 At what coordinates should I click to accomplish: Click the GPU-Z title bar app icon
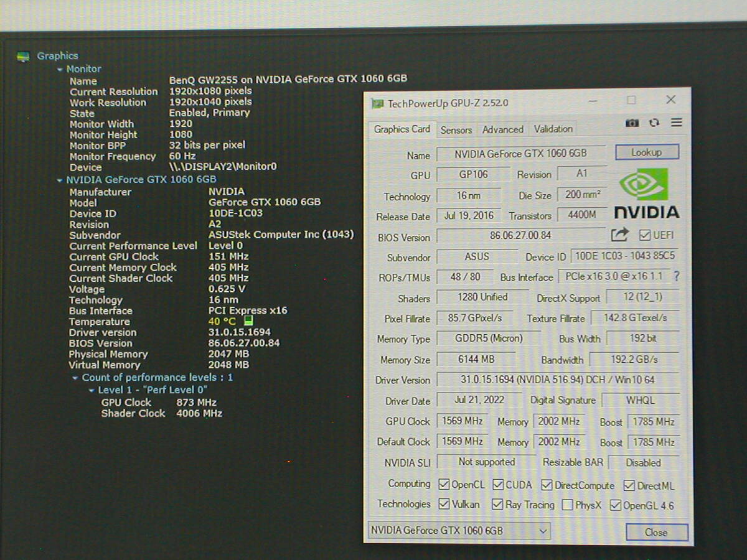tap(377, 103)
